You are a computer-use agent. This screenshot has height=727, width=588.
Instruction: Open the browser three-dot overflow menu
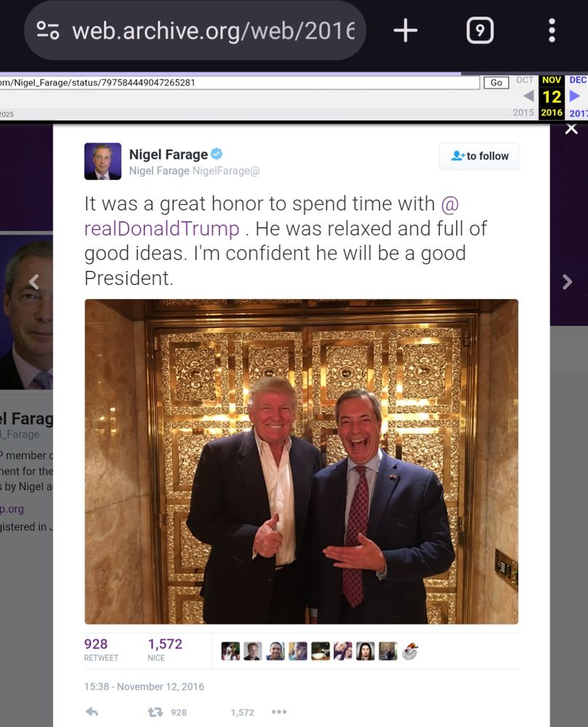click(x=552, y=31)
